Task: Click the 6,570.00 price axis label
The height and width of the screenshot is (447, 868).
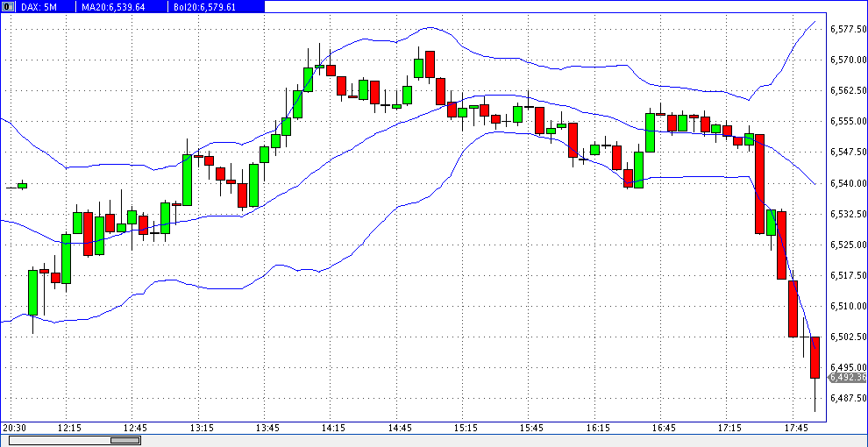Action: pos(848,60)
